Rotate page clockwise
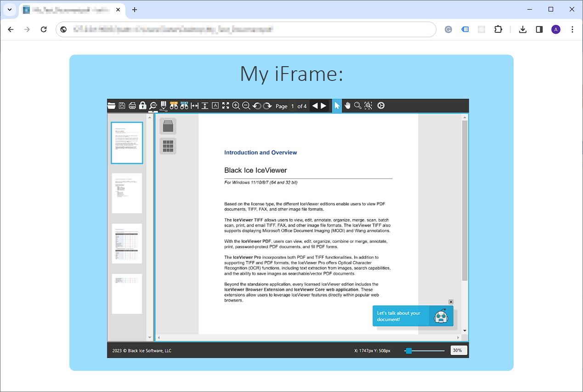This screenshot has width=583, height=392. (267, 106)
